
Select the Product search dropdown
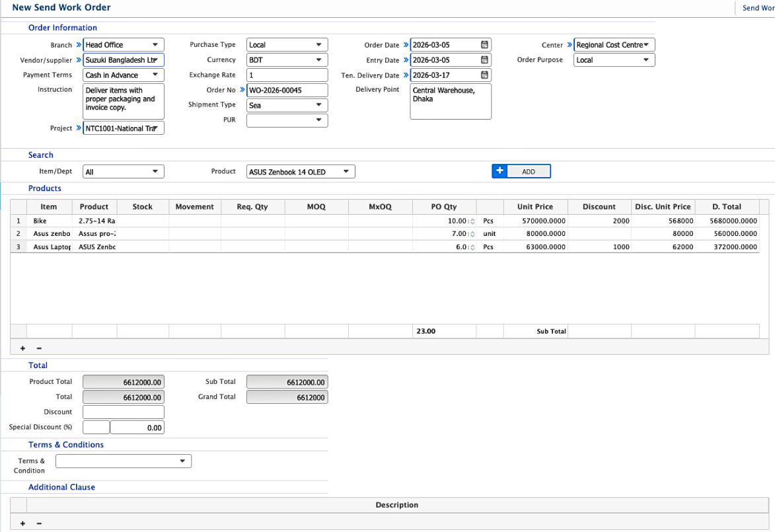click(301, 172)
